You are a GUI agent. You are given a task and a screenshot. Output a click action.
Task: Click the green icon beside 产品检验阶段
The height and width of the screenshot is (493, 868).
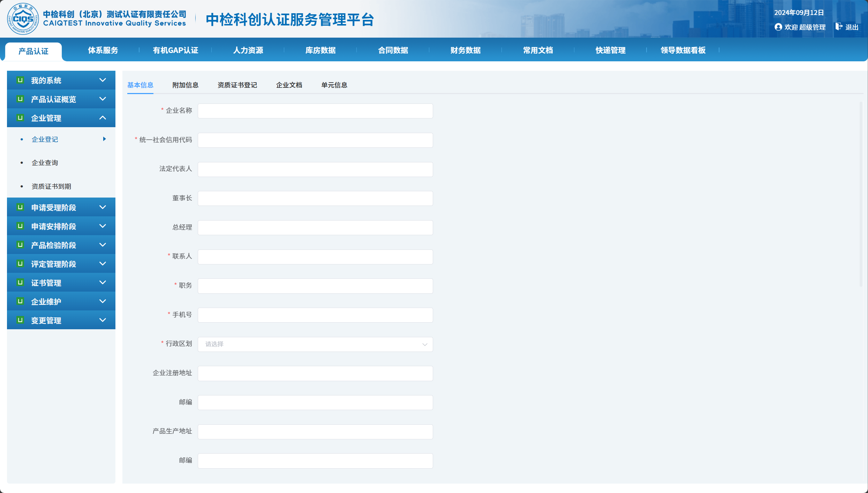click(20, 245)
